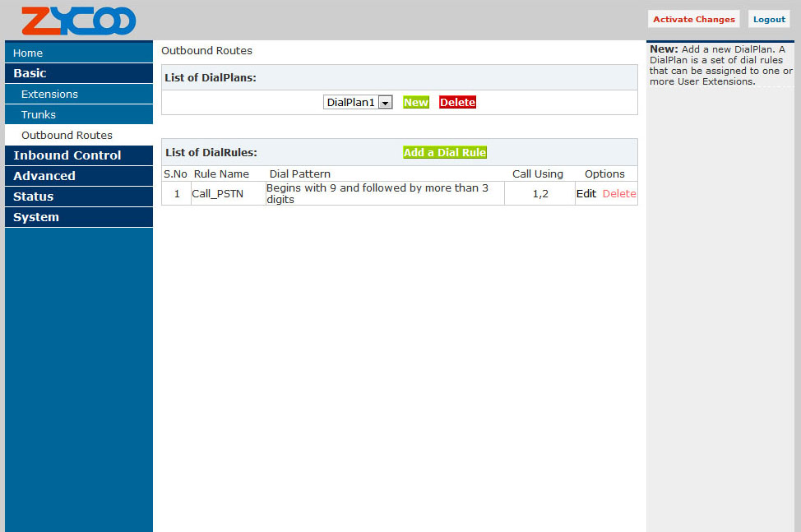Edit the Call_PSTN dial rule
801x532 pixels.
586,194
